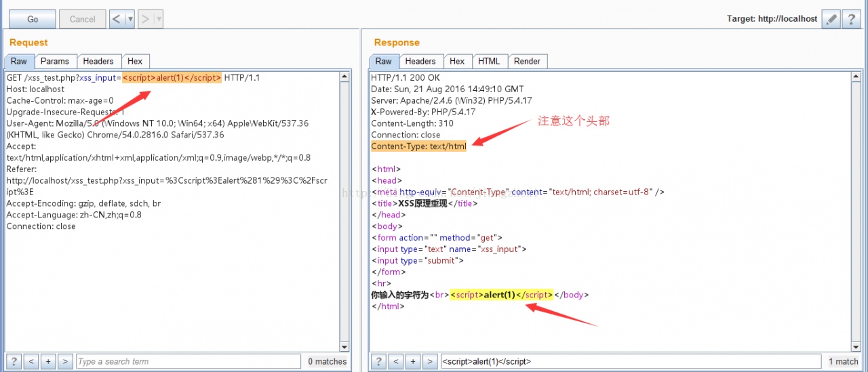Image resolution: width=868 pixels, height=372 pixels.
Task: Click the request search previous match button
Action: (x=31, y=361)
